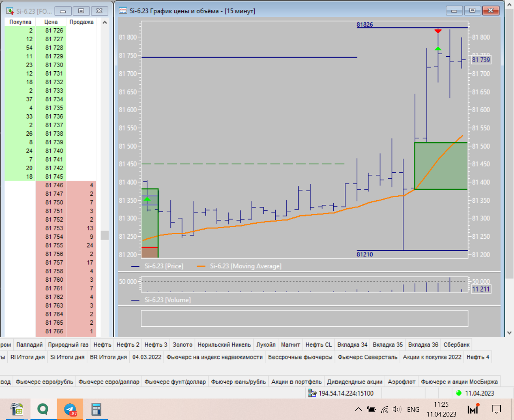The height and width of the screenshot is (420, 514).
Task: Click the volume speaker tray icon
Action: tap(397, 409)
